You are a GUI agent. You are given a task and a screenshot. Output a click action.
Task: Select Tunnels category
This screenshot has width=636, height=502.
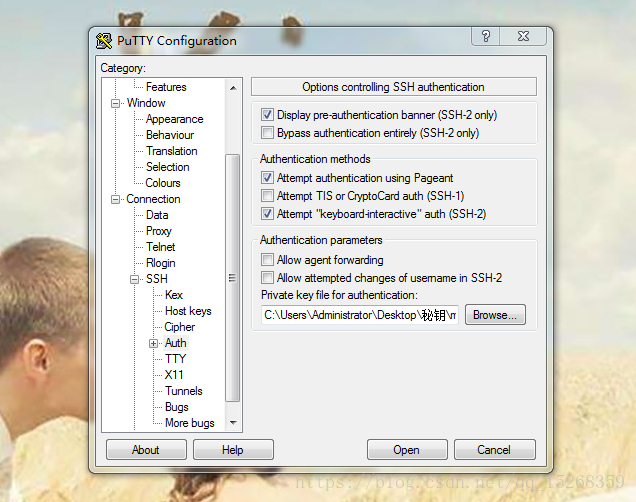[183, 391]
